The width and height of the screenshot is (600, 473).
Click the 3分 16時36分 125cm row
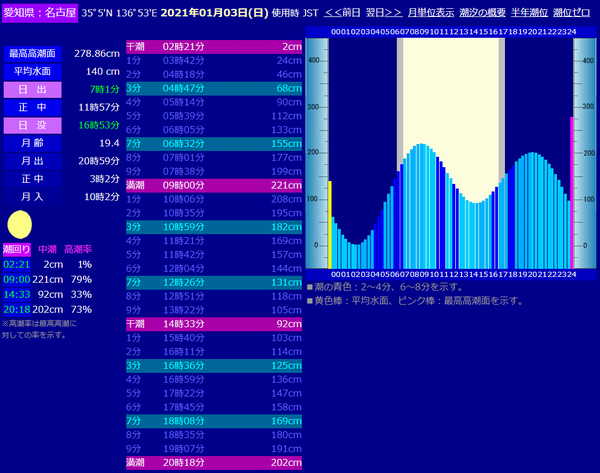click(x=214, y=365)
